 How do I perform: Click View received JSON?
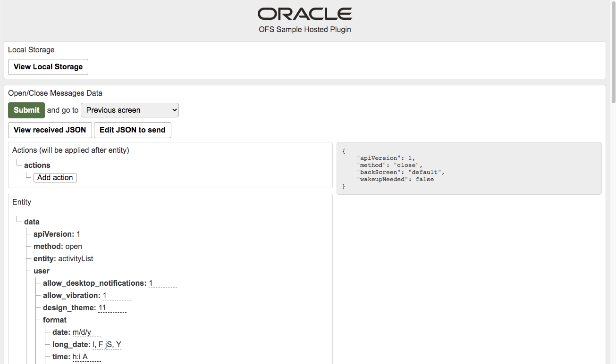pyautogui.click(x=50, y=130)
